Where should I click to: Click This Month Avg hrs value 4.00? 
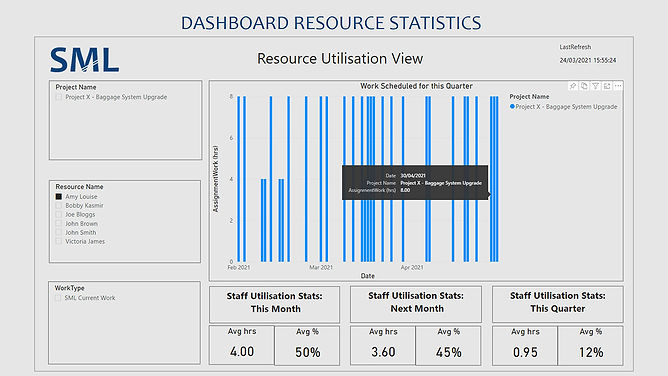pos(242,352)
